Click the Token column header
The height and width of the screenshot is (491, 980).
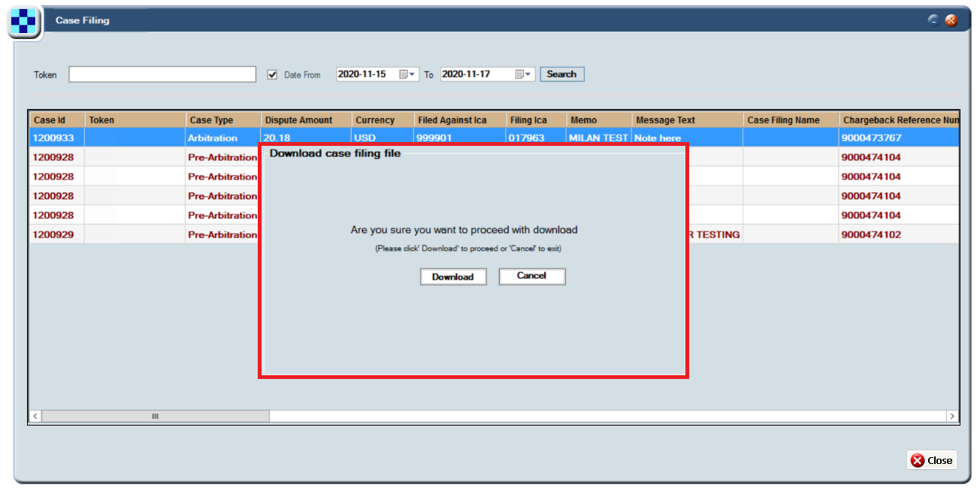[135, 120]
